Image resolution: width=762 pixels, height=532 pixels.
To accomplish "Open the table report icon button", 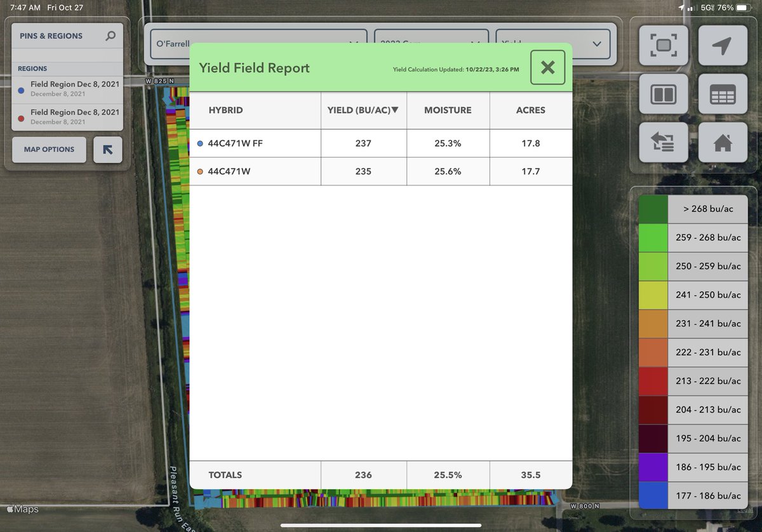I will (723, 95).
